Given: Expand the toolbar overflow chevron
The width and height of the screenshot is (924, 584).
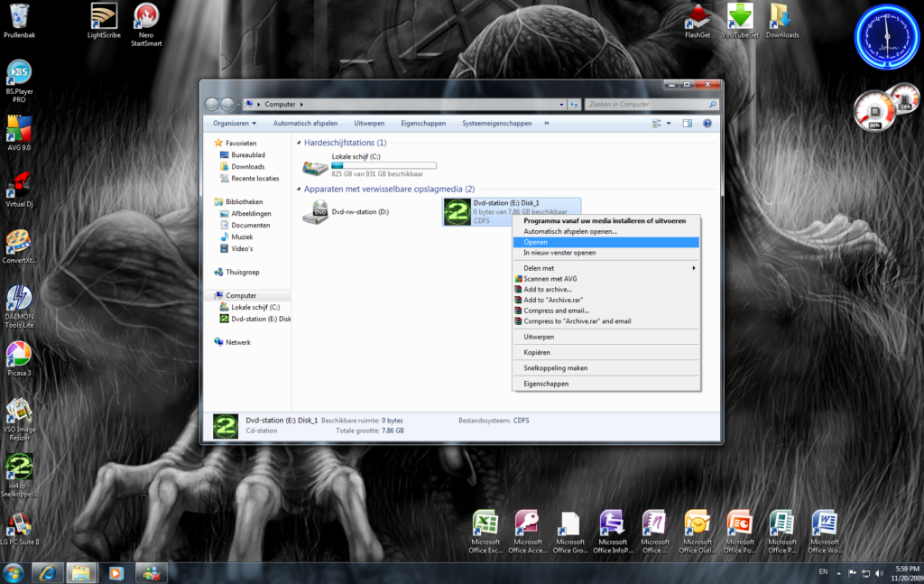Looking at the screenshot, I should pos(546,123).
